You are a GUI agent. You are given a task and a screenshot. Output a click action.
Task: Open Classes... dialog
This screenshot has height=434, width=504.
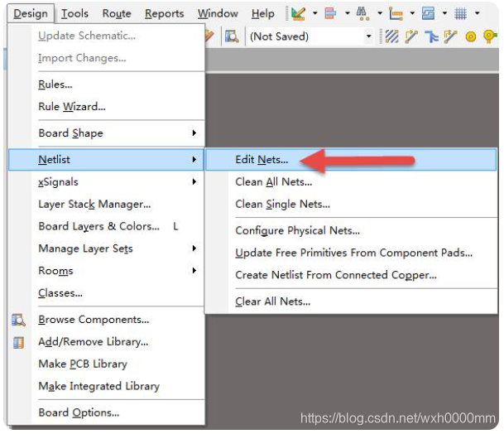(106, 293)
